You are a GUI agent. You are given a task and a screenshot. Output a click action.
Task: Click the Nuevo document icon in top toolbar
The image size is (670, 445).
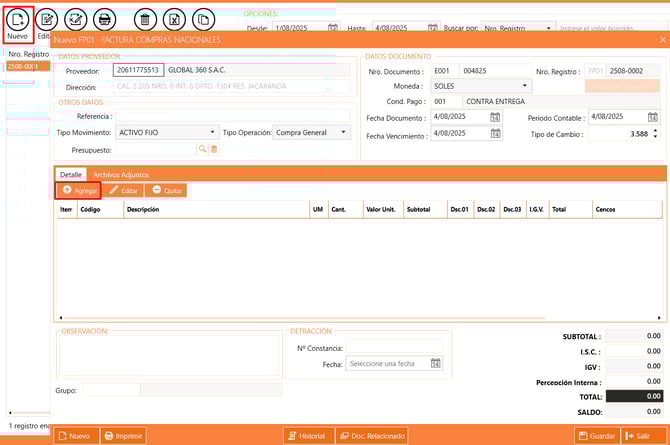18,19
